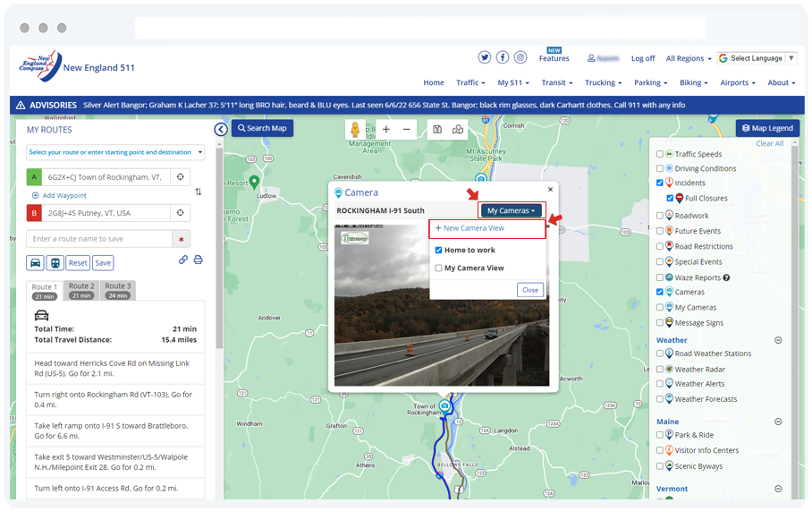Click the Search Map button

pos(263,128)
